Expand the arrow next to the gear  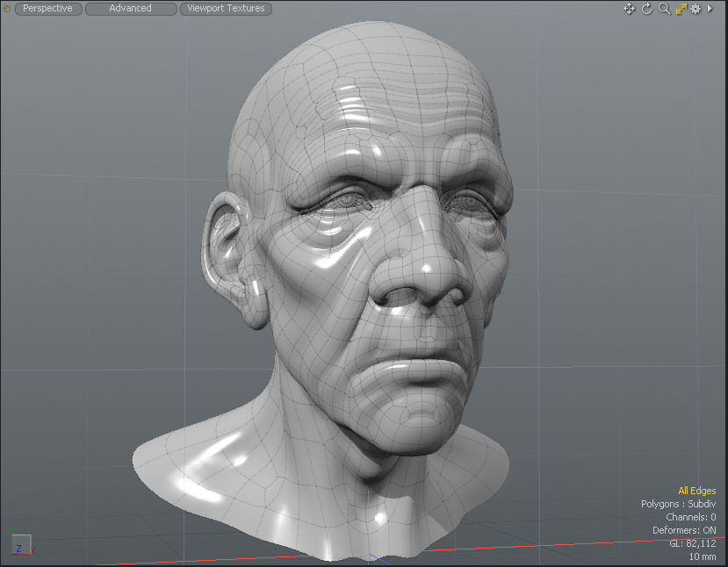(710, 9)
